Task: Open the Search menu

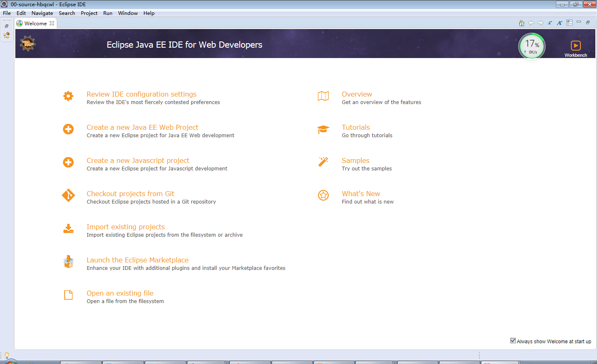Action: pyautogui.click(x=67, y=13)
